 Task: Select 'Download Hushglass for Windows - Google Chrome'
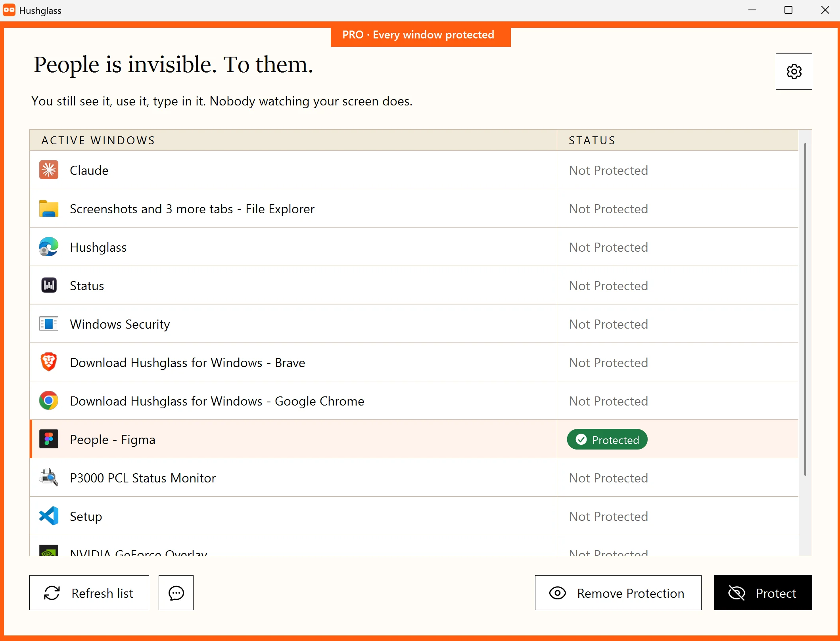pos(217,401)
